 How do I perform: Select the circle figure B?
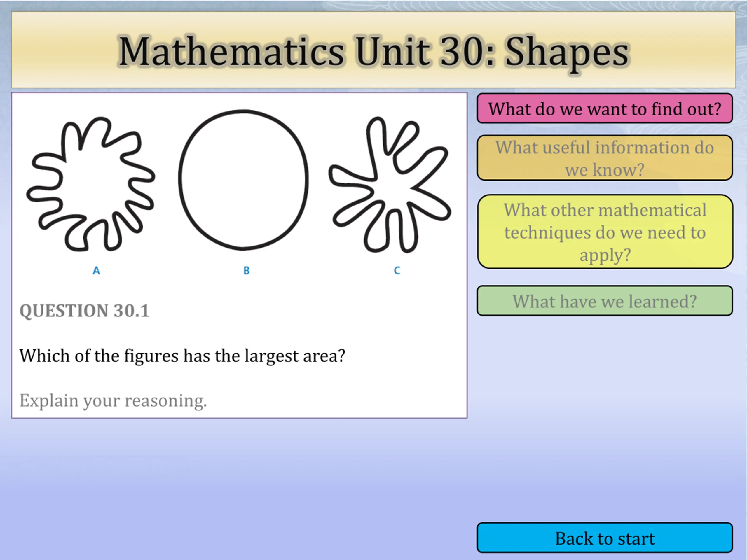[243, 180]
